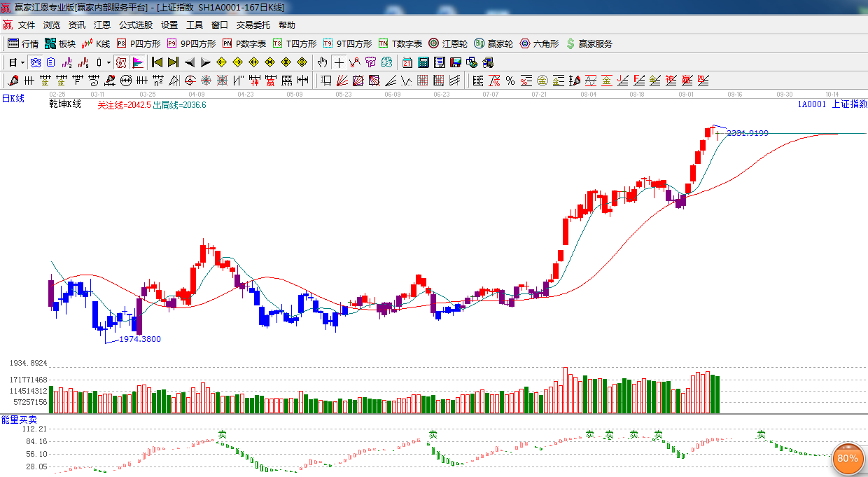The width and height of the screenshot is (868, 477).
Task: Click the rightmost 卖 sell signal marker
Action: tap(761, 435)
